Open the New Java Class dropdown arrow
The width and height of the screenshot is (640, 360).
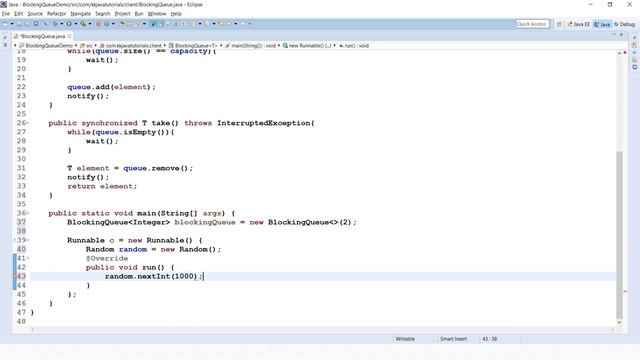(113, 24)
